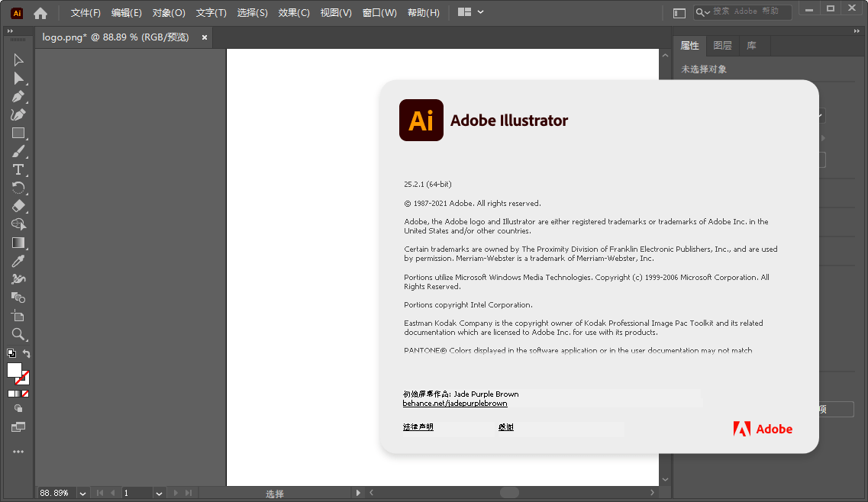
Task: Toggle the change screen mode button
Action: click(x=18, y=427)
